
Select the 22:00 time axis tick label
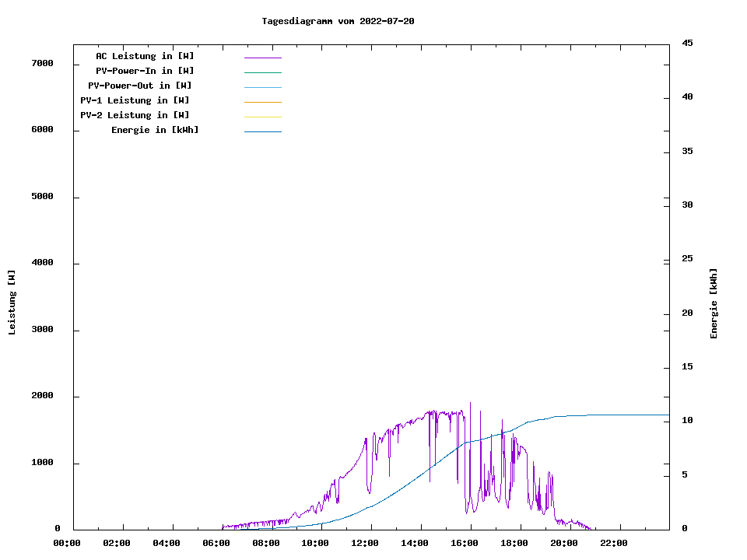point(613,543)
